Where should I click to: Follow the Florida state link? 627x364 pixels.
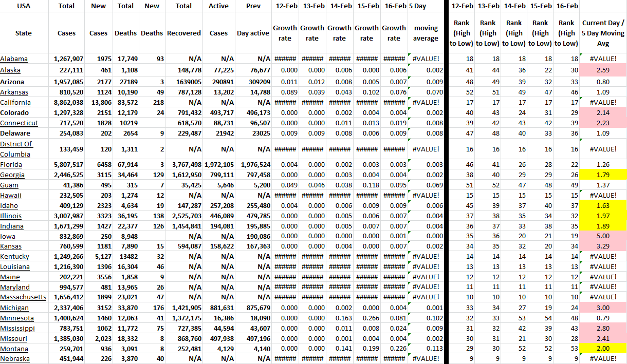[11, 164]
